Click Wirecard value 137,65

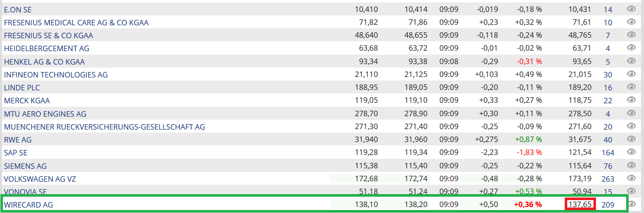[580, 205]
